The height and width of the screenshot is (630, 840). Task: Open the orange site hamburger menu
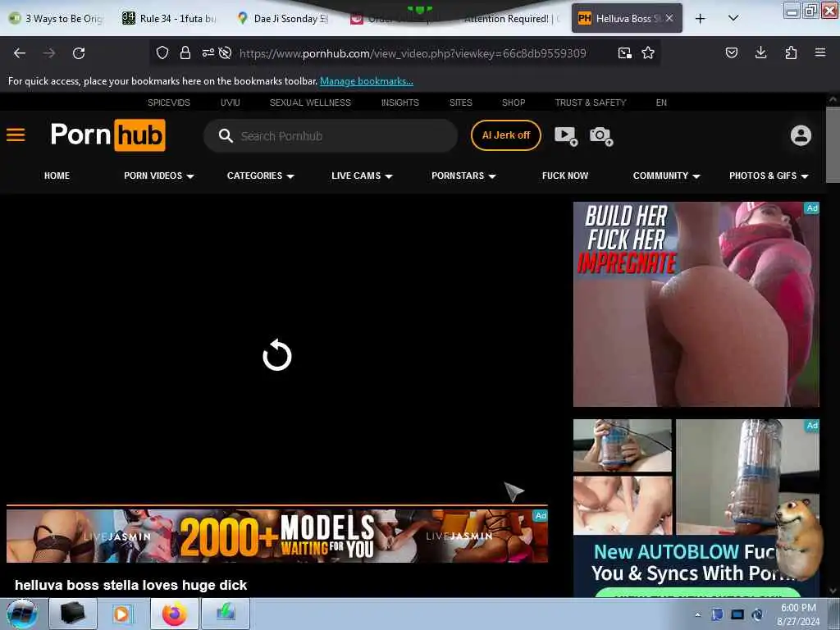pos(16,135)
